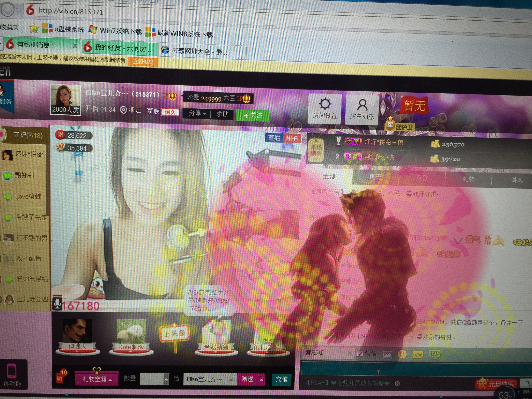Click the green +关注 follow button
The image size is (532, 399).
(253, 116)
